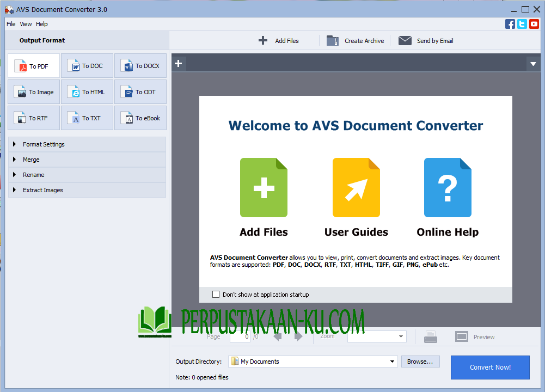
Task: Select the To TXT output format
Action: tap(87, 118)
